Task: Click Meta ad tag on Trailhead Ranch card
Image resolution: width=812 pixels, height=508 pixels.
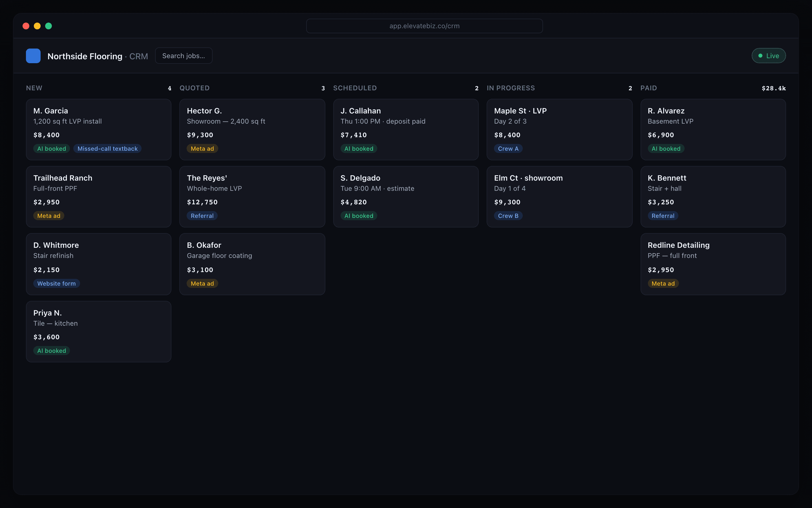Action: tap(49, 216)
